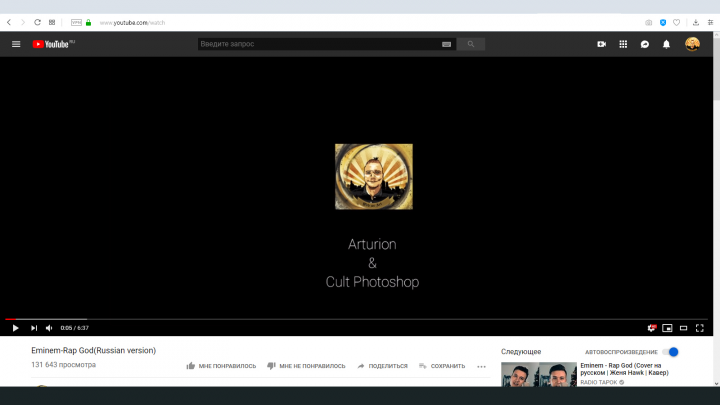Reload the YouTube page
The image size is (720, 405).
tap(37, 22)
